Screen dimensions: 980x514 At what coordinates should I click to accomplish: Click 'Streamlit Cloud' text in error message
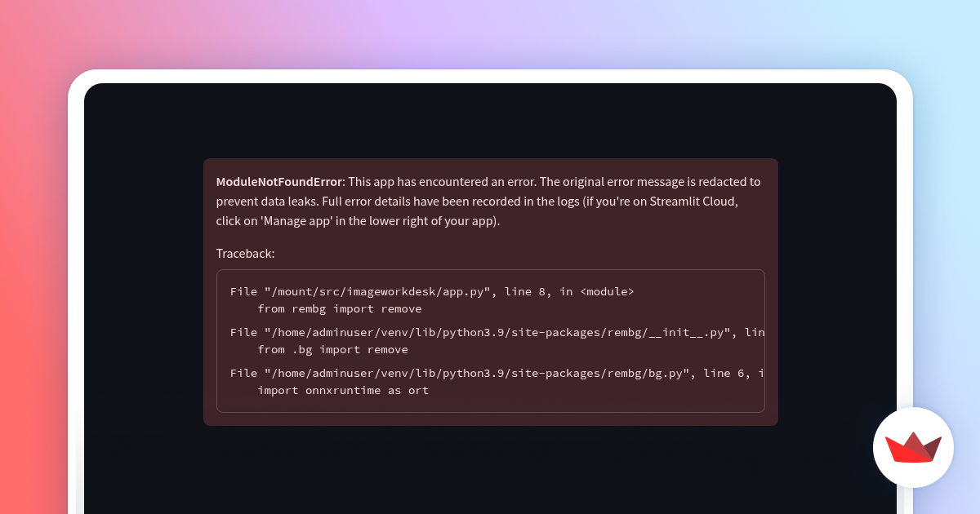pyautogui.click(x=696, y=202)
